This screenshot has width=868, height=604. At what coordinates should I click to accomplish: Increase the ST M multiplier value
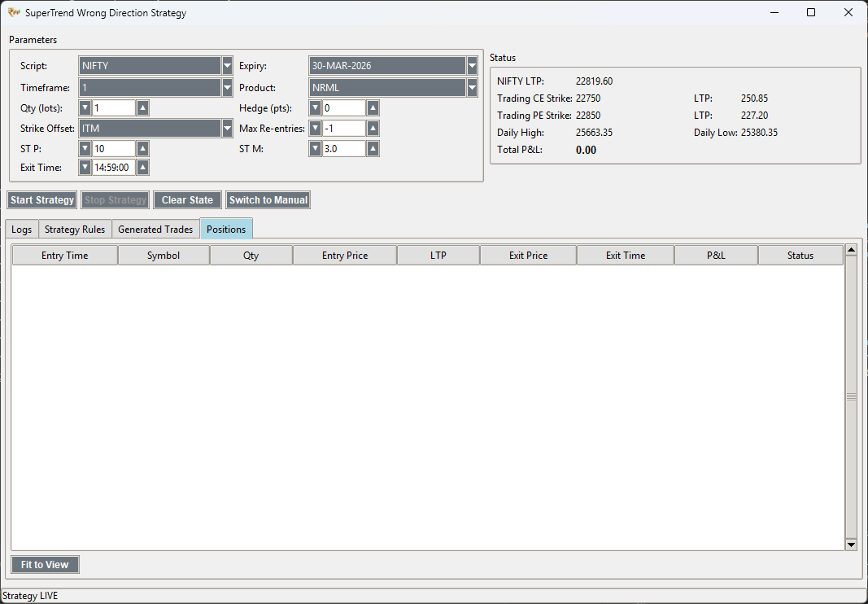coord(373,148)
